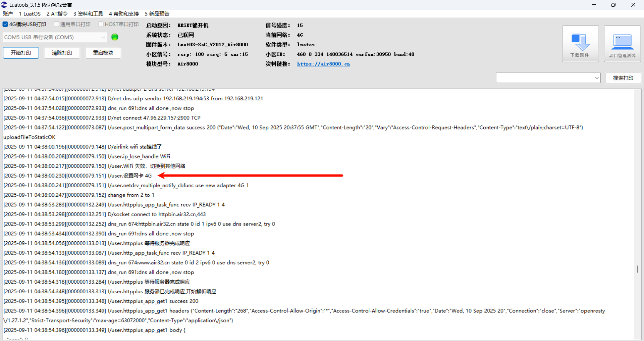The image size is (644, 341).
Task: Select the 'D/net dns udp sendto' log line
Action: (x=133, y=98)
